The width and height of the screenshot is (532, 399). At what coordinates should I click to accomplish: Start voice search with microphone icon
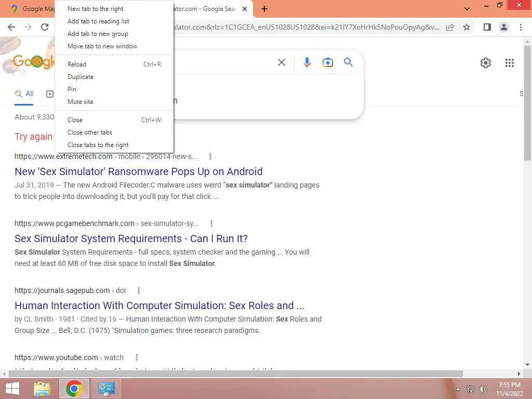(x=307, y=62)
